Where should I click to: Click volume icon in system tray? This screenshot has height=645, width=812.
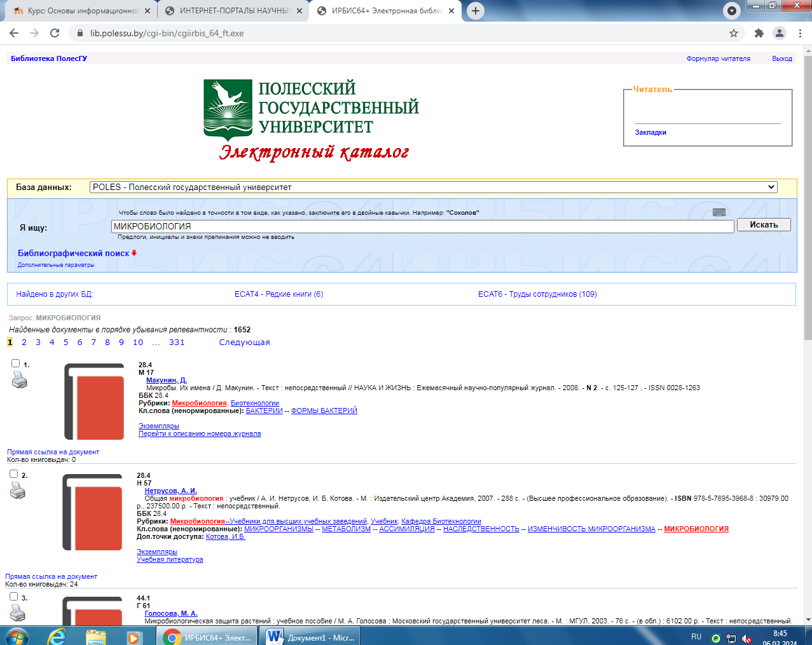coord(747,638)
